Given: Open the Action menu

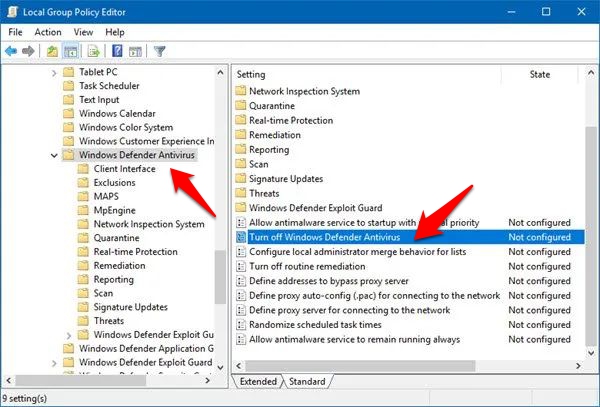Looking at the screenshot, I should pyautogui.click(x=48, y=32).
